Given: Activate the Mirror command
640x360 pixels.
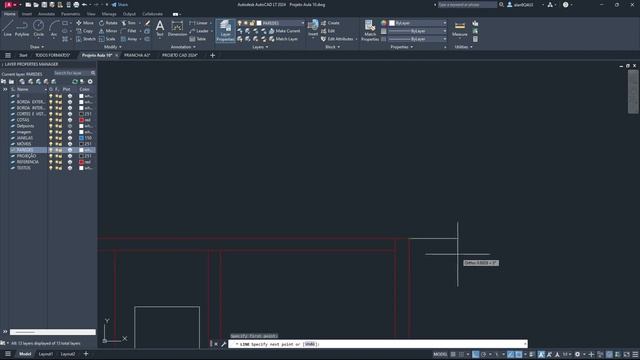Looking at the screenshot, I should point(108,31).
